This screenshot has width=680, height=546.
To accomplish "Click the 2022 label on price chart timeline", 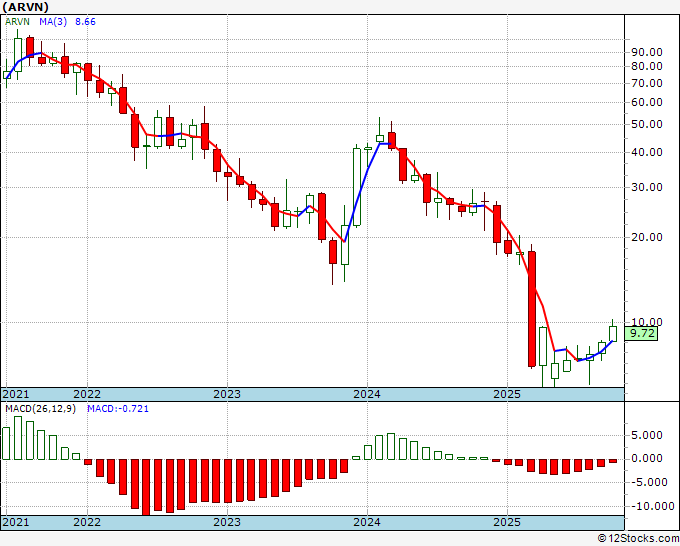I will click(87, 394).
